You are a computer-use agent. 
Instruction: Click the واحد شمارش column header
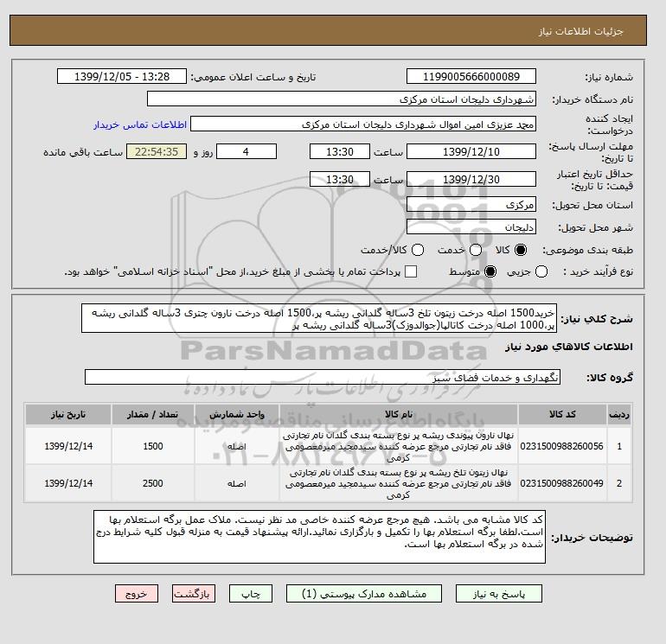[237, 414]
